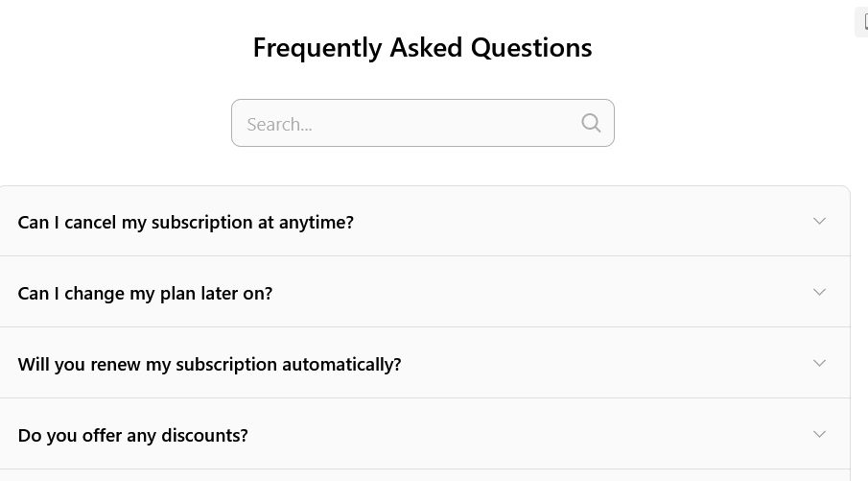Screen dimensions: 868x481
Task: Click empty area of discounts accordion row
Action: pos(528,435)
